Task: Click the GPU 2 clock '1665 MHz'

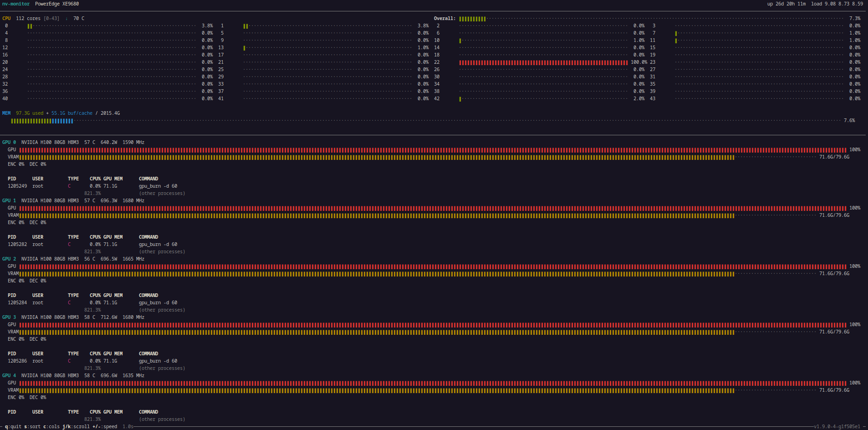Action: [x=133, y=259]
